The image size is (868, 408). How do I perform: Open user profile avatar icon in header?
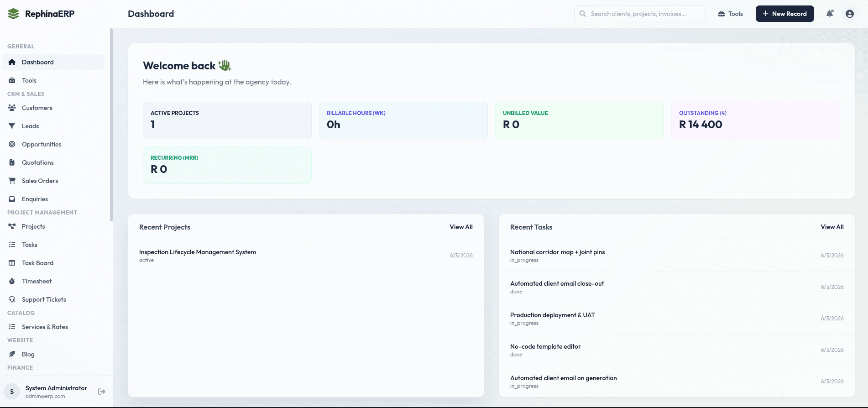(x=850, y=14)
